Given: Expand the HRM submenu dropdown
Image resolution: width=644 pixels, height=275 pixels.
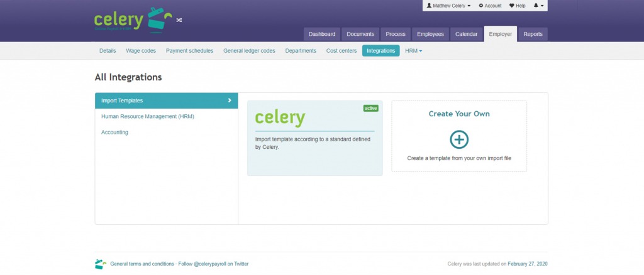Looking at the screenshot, I should click(x=413, y=51).
